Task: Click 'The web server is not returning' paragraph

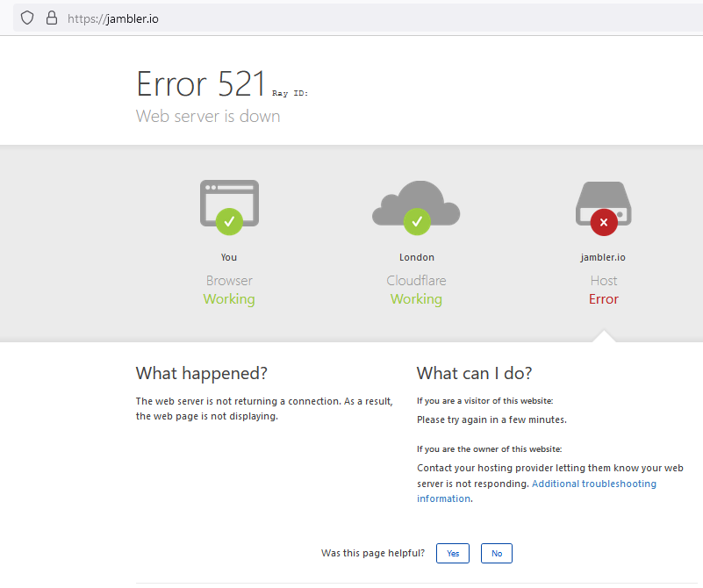Action: coord(264,409)
